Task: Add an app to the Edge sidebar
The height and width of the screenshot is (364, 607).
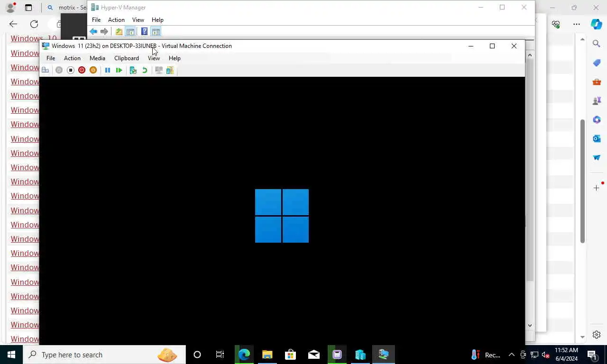Action: point(597,188)
